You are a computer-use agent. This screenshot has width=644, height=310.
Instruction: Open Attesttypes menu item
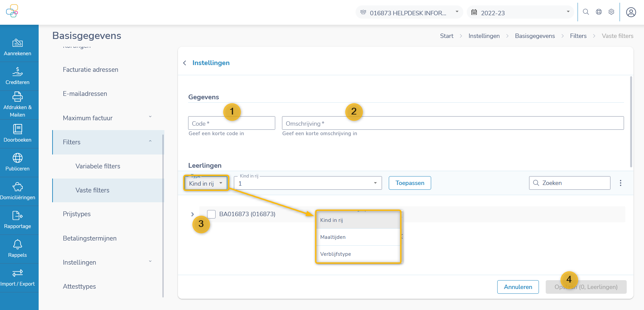[x=79, y=286]
